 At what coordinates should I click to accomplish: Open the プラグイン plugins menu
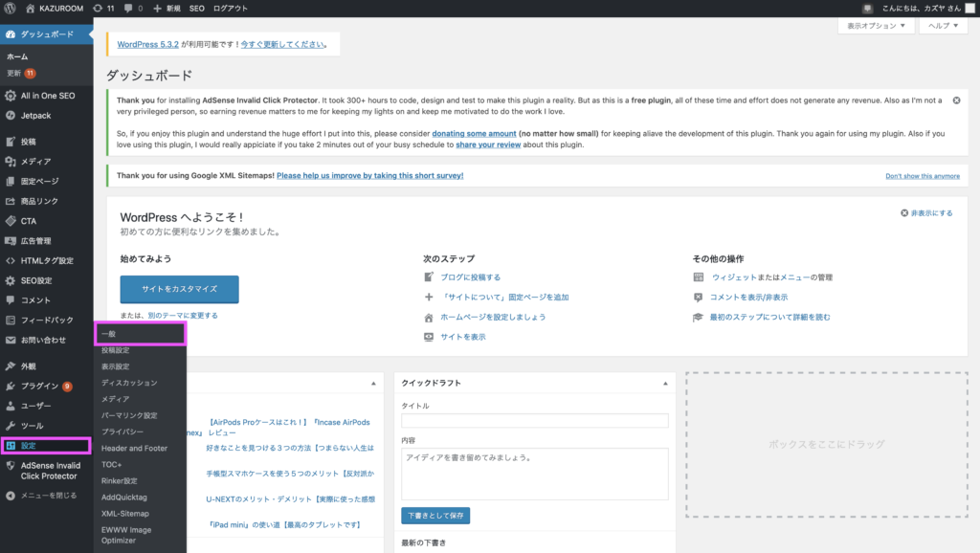47,387
